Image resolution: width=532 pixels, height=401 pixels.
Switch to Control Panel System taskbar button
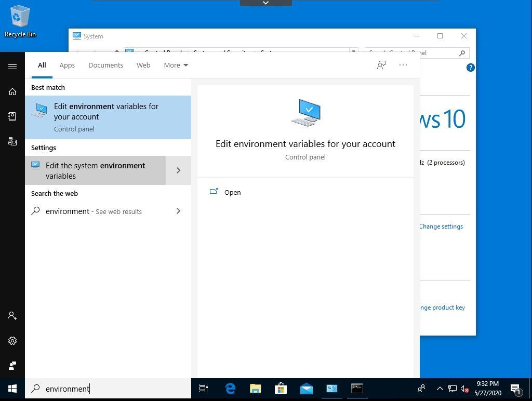[332, 389]
